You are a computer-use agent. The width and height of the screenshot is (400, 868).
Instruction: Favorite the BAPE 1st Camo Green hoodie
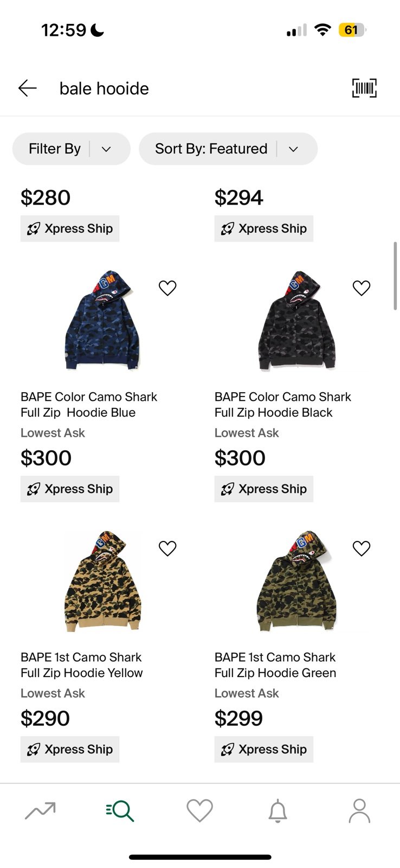tap(362, 548)
